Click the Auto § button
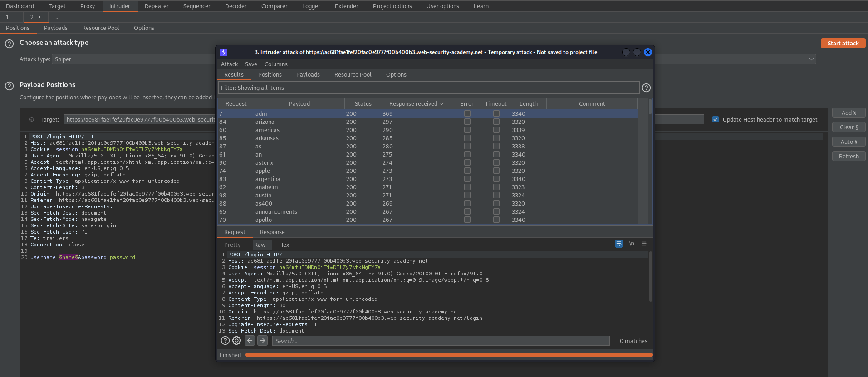This screenshot has width=868, height=377. [848, 142]
